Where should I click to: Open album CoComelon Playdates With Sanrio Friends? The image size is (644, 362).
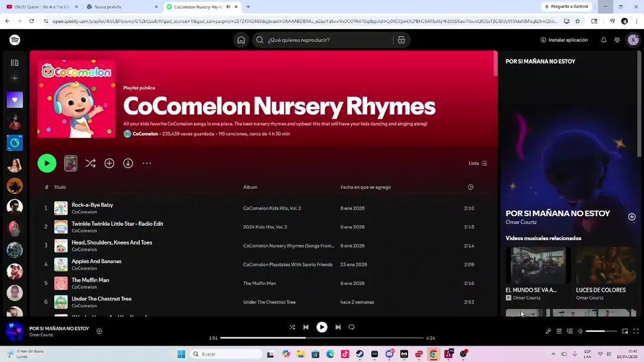(x=288, y=264)
